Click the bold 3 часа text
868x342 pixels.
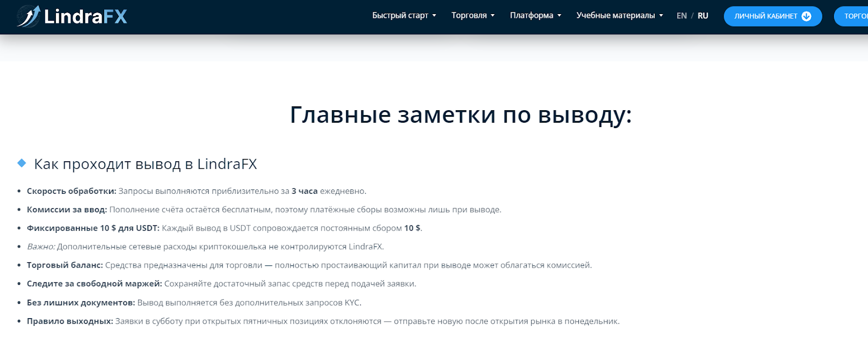point(304,191)
